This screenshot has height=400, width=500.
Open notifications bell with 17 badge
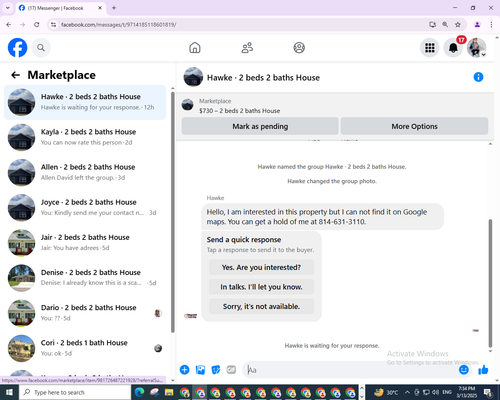pyautogui.click(x=453, y=48)
